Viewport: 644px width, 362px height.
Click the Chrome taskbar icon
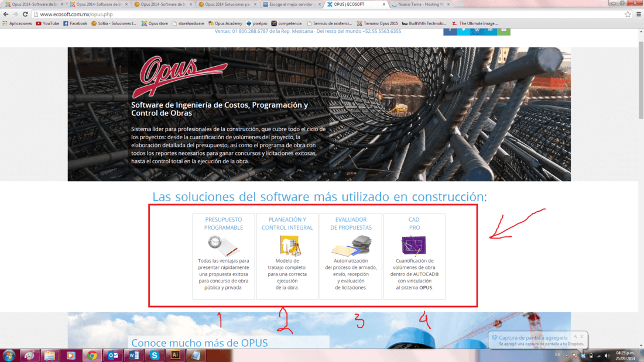(91, 356)
